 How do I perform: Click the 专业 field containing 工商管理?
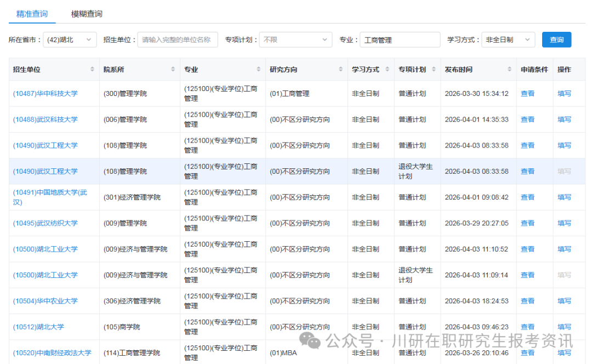click(399, 39)
